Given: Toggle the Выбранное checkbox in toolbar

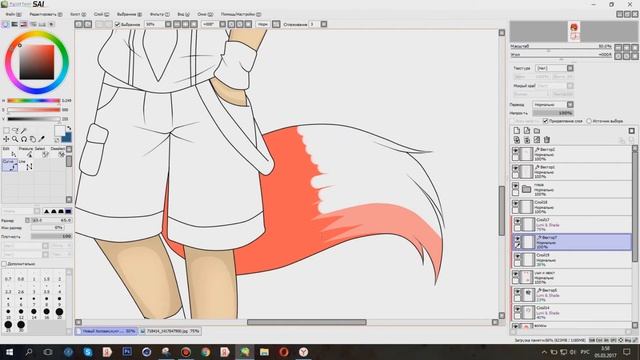Looking at the screenshot, I should coord(118,24).
